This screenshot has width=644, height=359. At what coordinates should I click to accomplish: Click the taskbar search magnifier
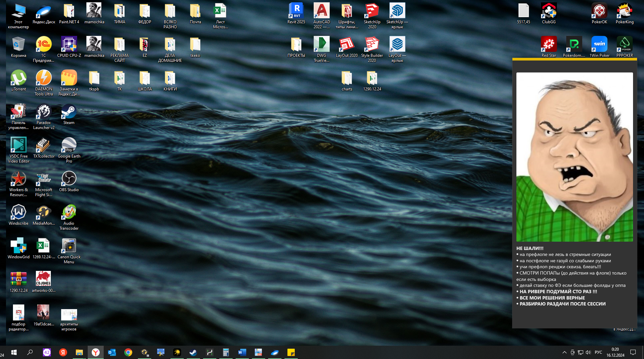pyautogui.click(x=30, y=352)
